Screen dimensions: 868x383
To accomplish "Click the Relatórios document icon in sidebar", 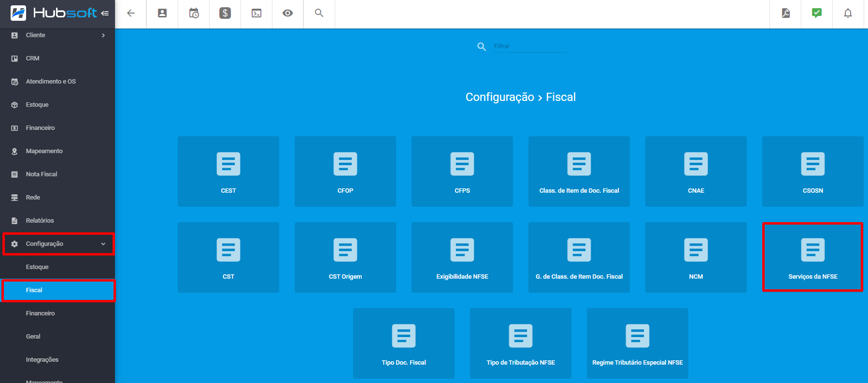I will pos(14,221).
